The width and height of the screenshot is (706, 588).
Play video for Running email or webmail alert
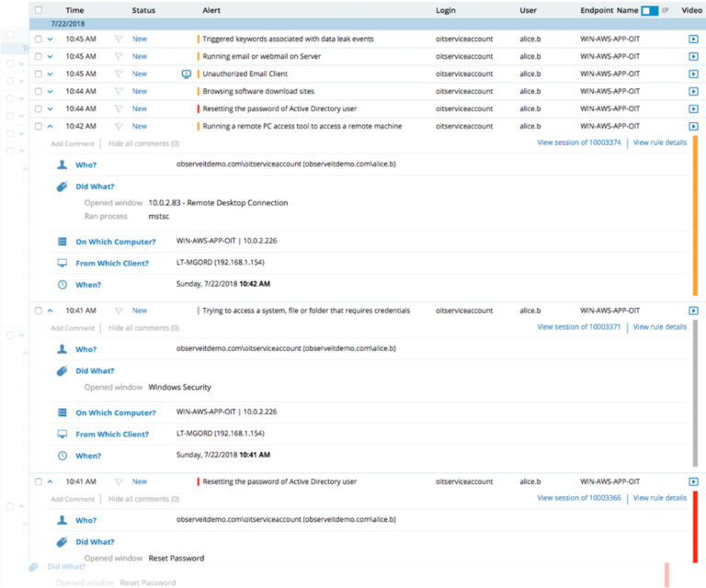[693, 56]
